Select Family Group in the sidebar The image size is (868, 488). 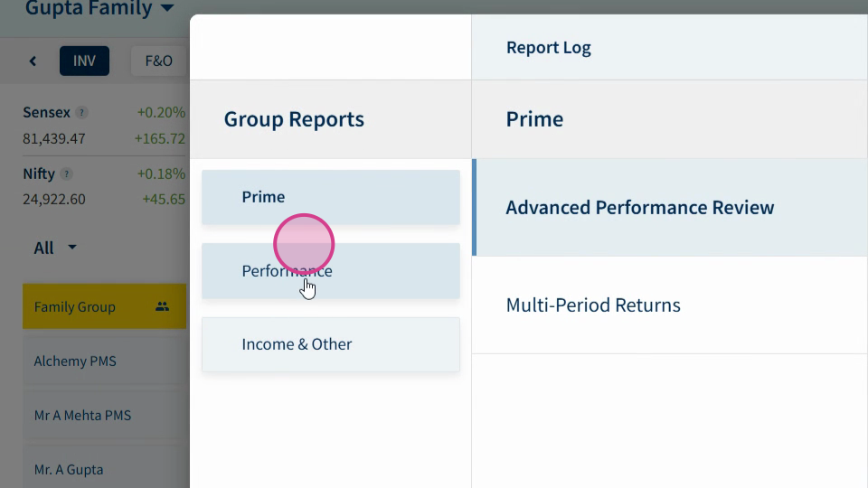[104, 306]
